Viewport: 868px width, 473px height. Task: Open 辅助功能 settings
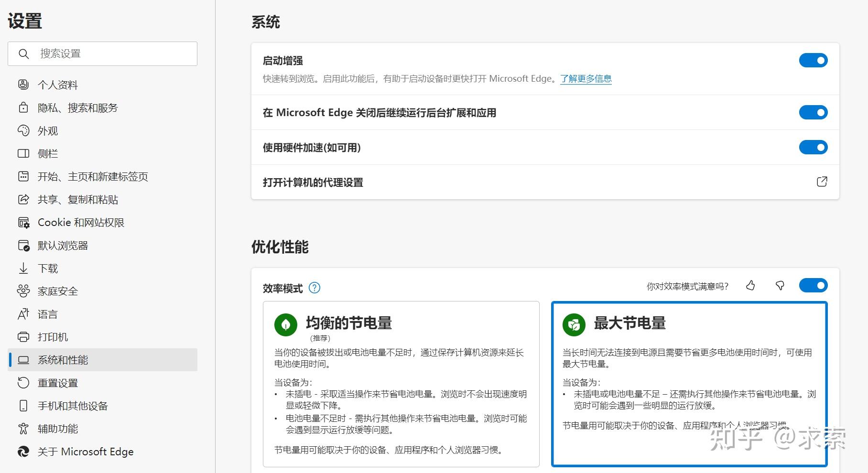click(x=103, y=429)
